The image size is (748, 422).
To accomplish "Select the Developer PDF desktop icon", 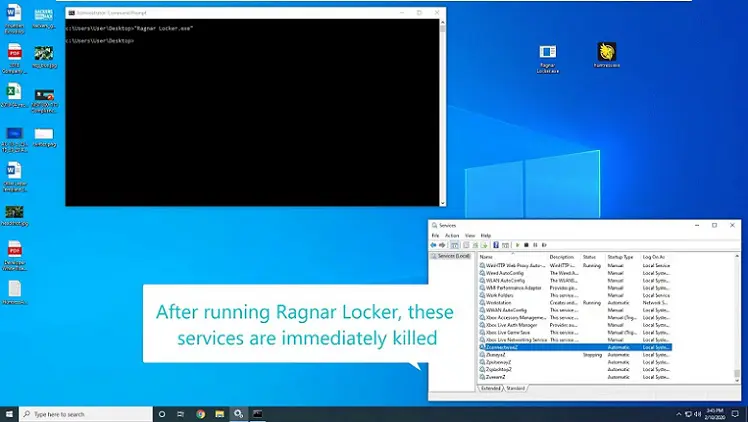I will (x=14, y=256).
